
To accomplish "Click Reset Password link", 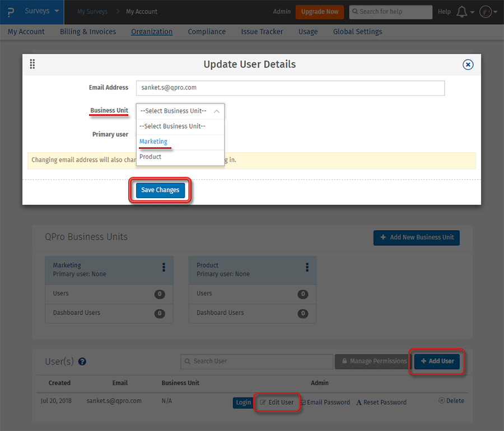I will pos(381,402).
